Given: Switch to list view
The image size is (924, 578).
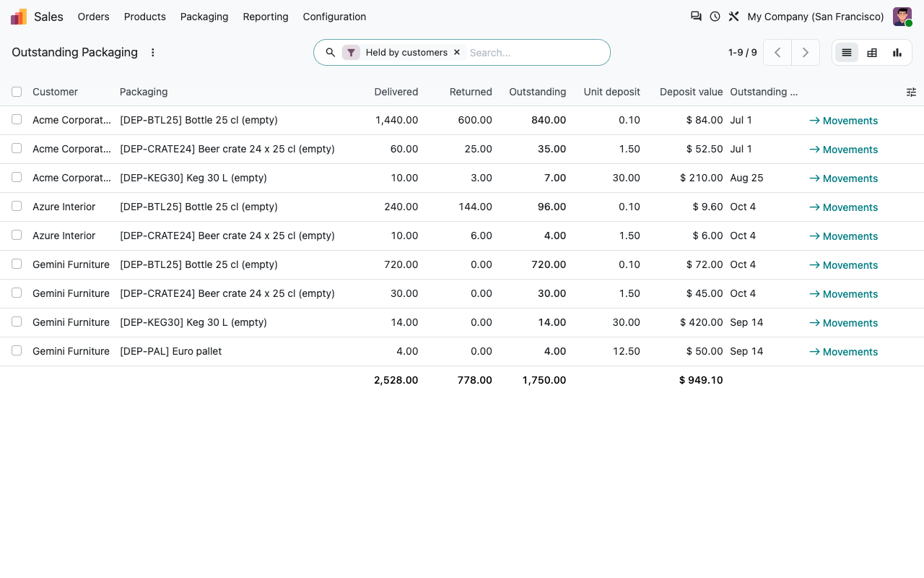Looking at the screenshot, I should click(847, 52).
